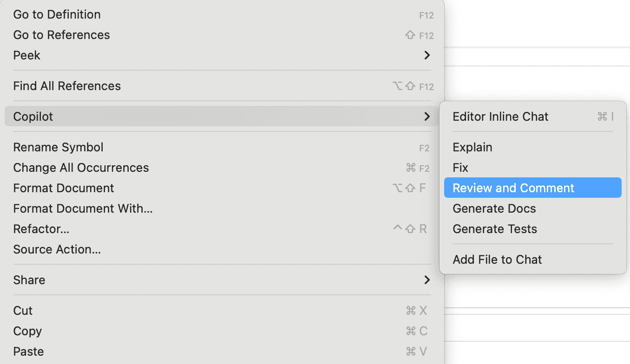Run Format Document command
The width and height of the screenshot is (630, 364).
click(x=64, y=188)
